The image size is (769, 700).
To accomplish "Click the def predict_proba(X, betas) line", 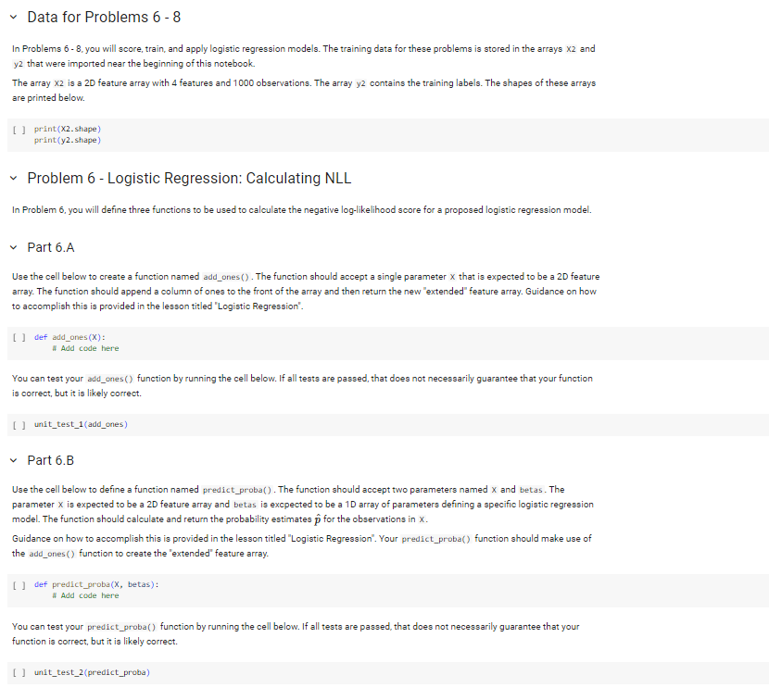I will 96,584.
